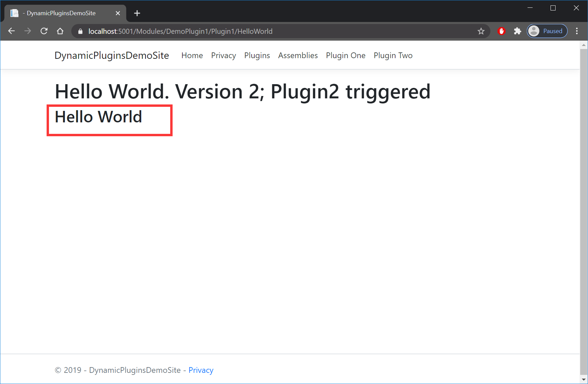
Task: Navigate to Plugin One
Action: pyautogui.click(x=346, y=55)
